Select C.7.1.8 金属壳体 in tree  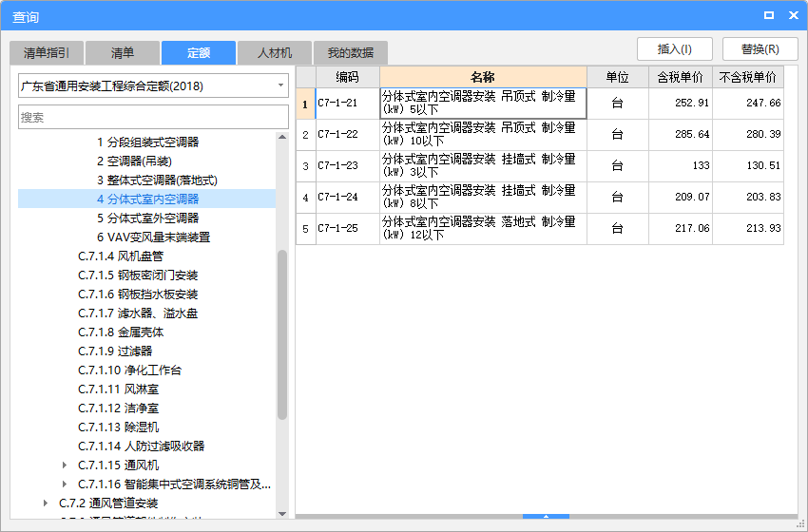click(121, 332)
